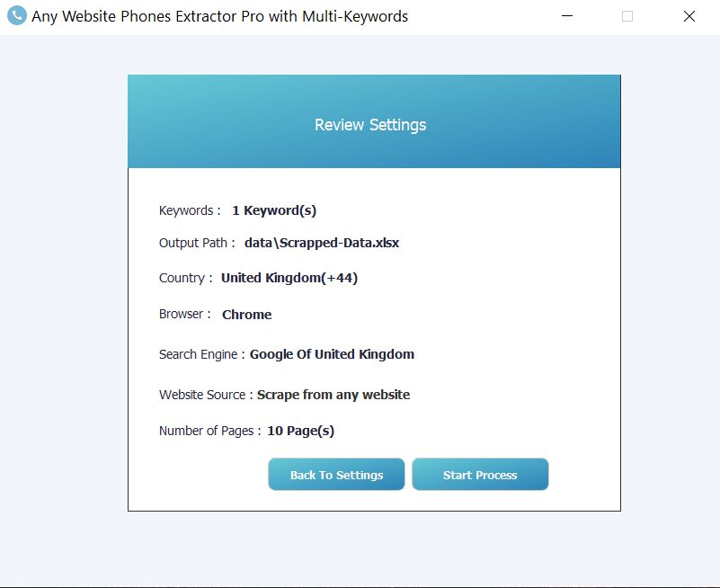Go back via Back To Settings button
This screenshot has width=720, height=588.
click(x=336, y=474)
